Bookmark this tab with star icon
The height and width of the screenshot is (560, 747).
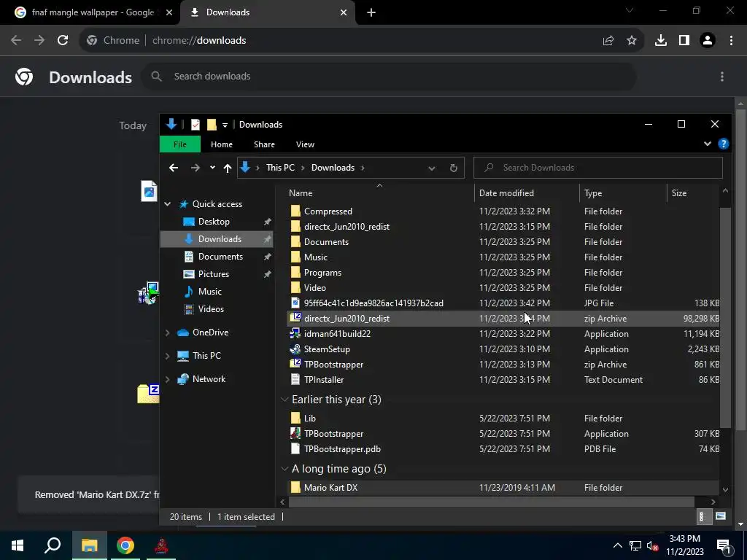pyautogui.click(x=632, y=41)
